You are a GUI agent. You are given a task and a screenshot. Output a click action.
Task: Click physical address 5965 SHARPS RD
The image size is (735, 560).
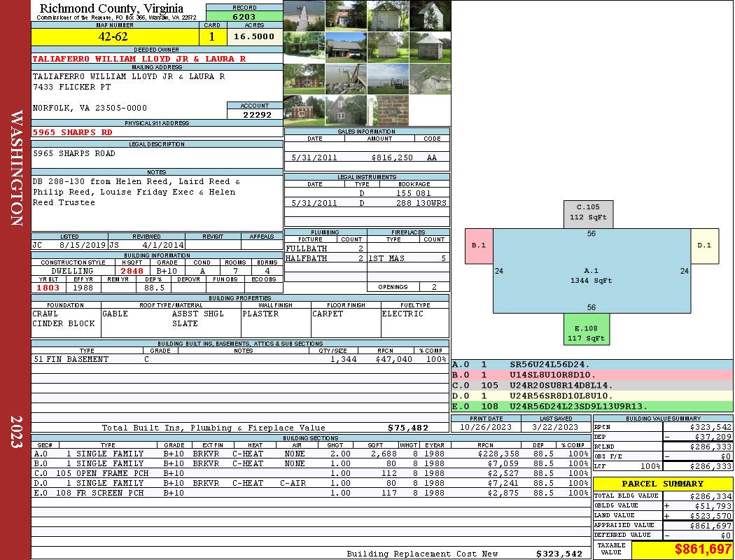tap(72, 132)
